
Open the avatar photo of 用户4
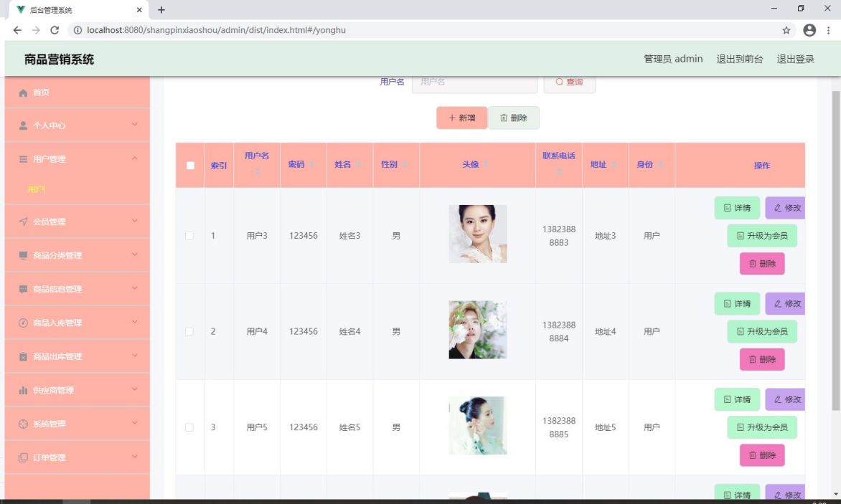click(478, 330)
